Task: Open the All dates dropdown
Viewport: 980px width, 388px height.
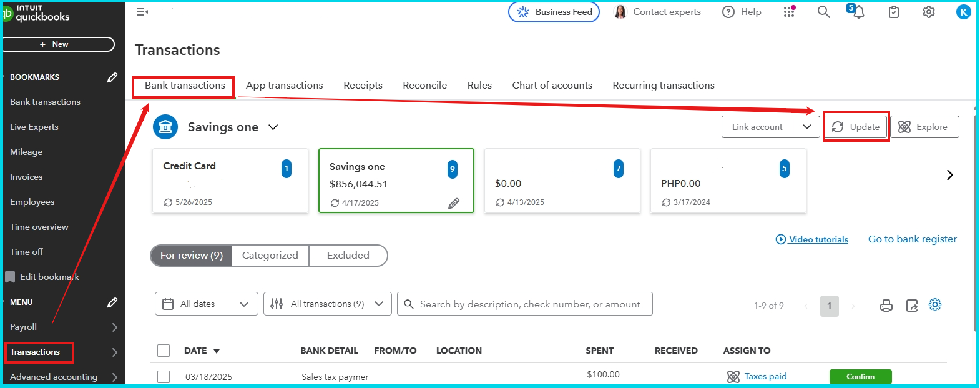Action: pos(206,304)
